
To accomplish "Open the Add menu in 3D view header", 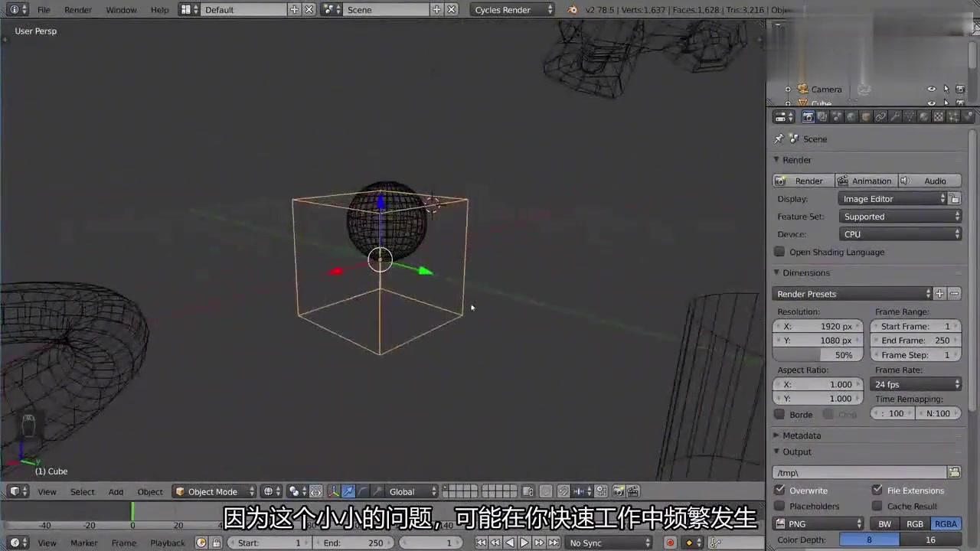I will (x=116, y=491).
